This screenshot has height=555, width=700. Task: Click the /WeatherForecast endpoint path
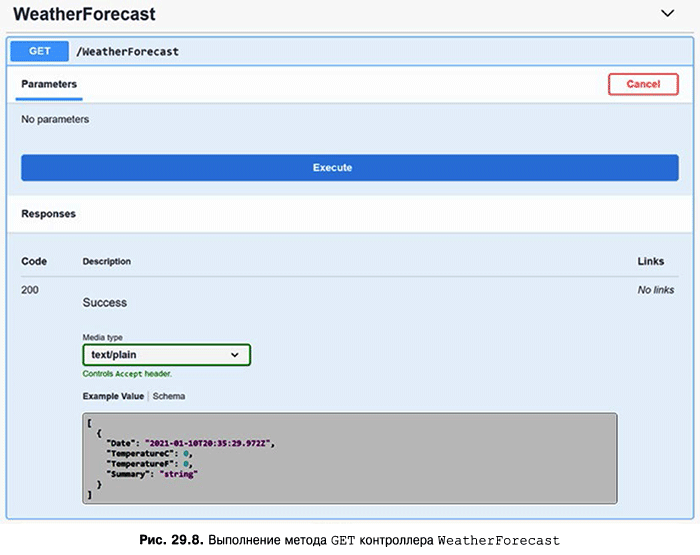click(x=128, y=51)
